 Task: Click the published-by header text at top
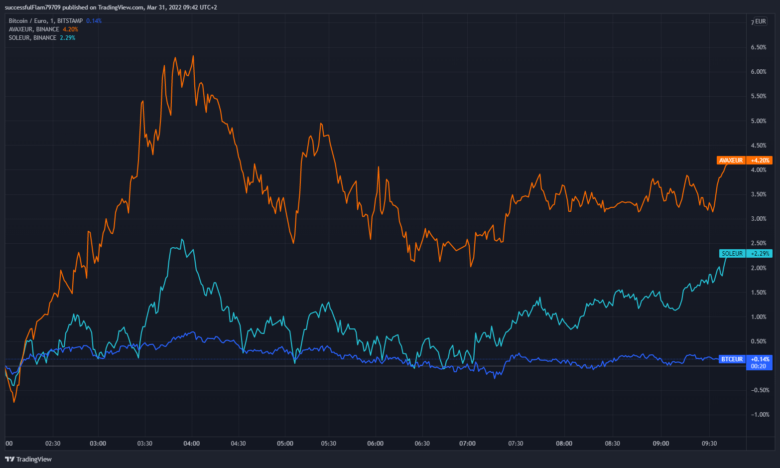coord(111,7)
